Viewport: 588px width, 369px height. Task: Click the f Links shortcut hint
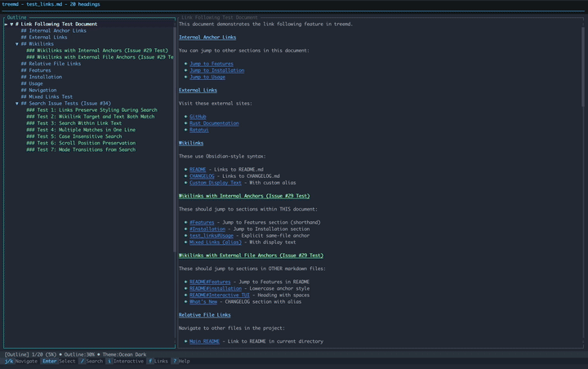[x=158, y=362]
